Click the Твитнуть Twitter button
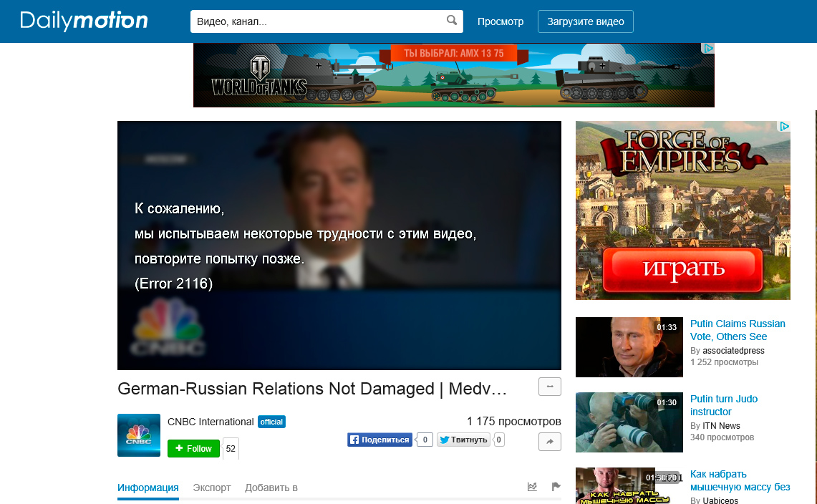 tap(464, 440)
